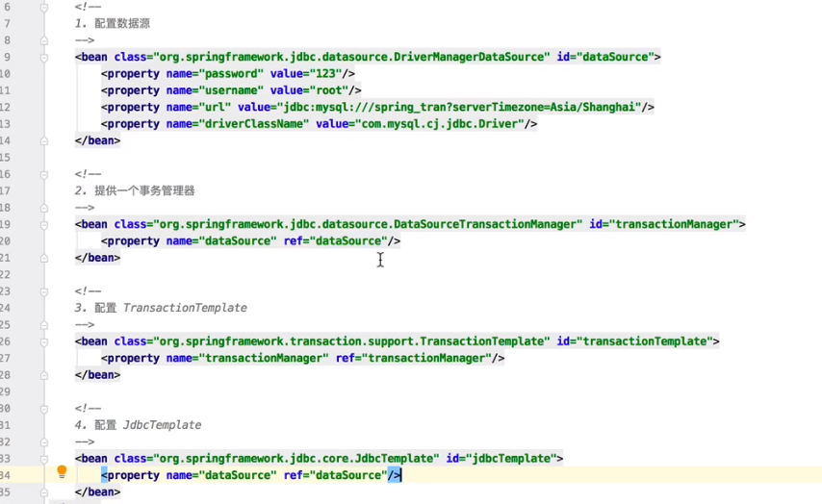Toggle fold marker at closing bean line 21

(44, 258)
